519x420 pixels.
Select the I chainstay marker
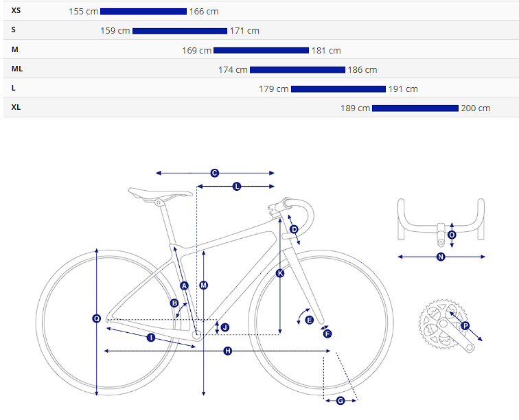(151, 337)
